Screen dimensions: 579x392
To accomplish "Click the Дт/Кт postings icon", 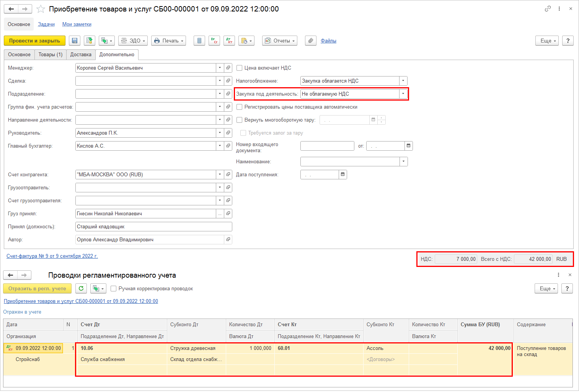I will [x=229, y=41].
